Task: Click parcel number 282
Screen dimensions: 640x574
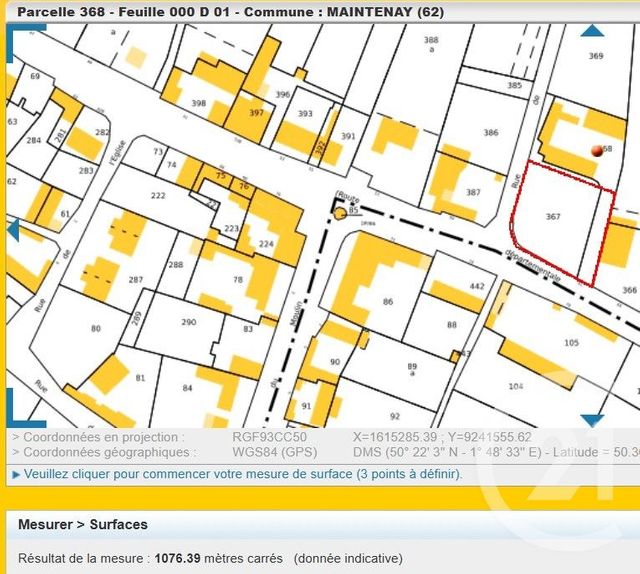Action: tap(102, 132)
